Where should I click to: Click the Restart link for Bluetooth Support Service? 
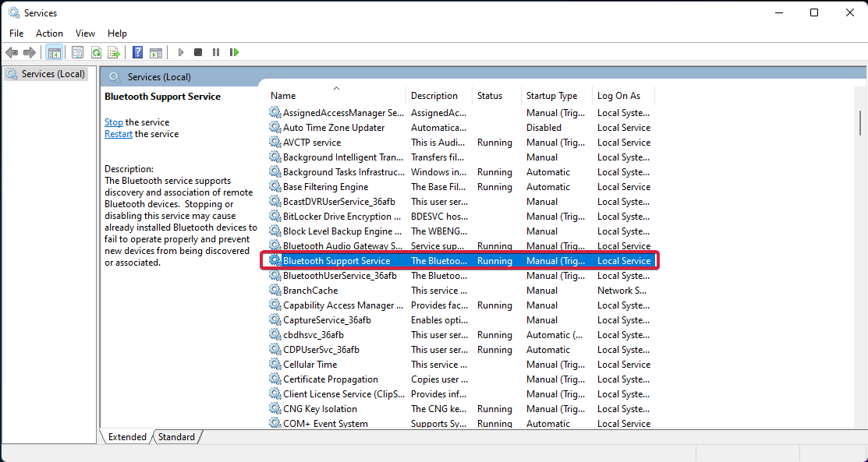[118, 133]
